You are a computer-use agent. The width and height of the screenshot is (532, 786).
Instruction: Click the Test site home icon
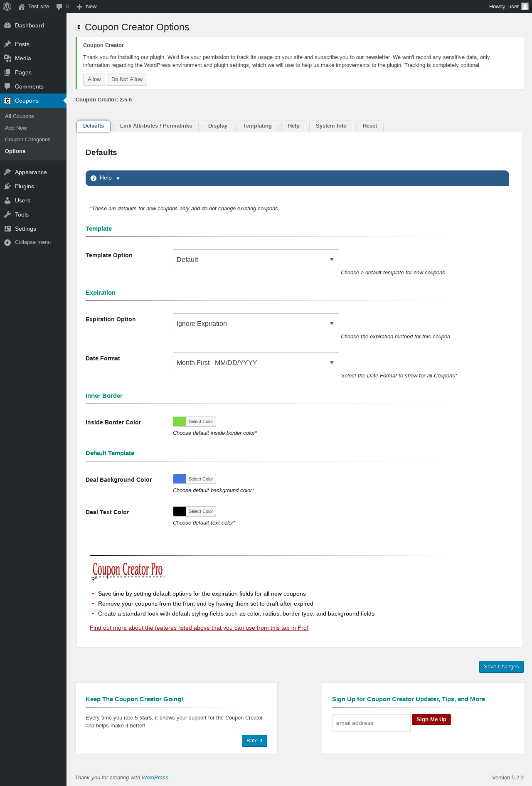tap(22, 7)
